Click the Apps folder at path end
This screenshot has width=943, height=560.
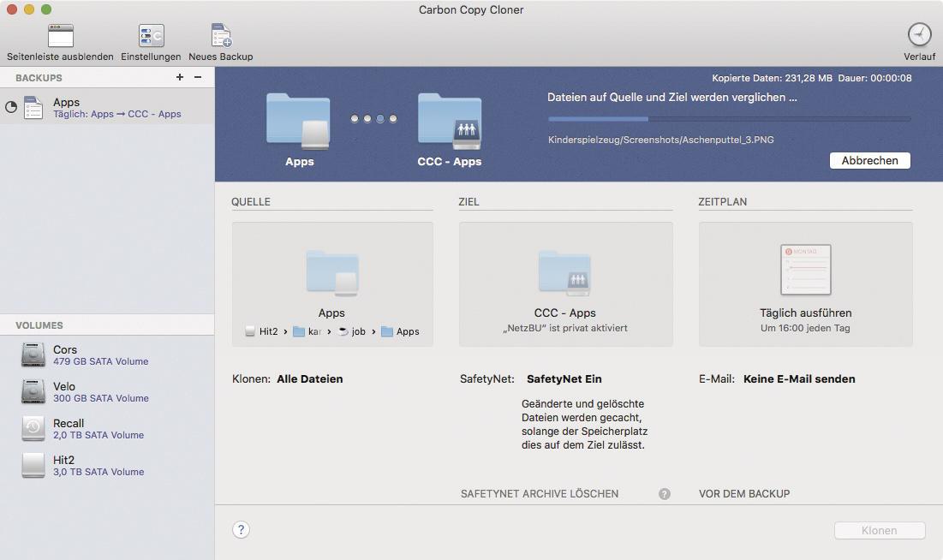pyautogui.click(x=401, y=331)
